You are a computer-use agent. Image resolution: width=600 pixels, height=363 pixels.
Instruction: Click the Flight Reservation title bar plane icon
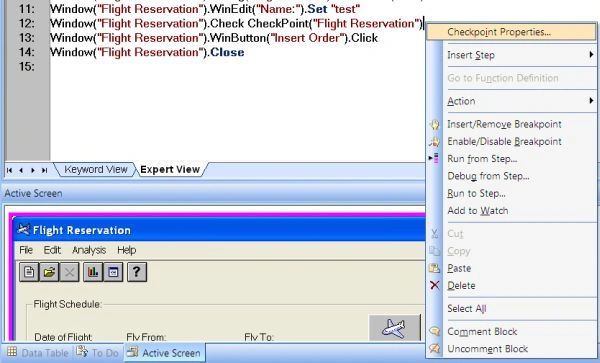pos(23,230)
